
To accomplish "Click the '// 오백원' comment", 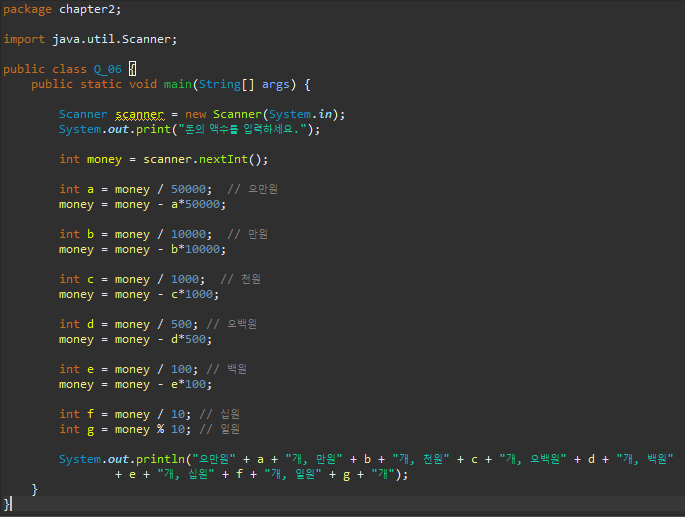I will pos(232,324).
